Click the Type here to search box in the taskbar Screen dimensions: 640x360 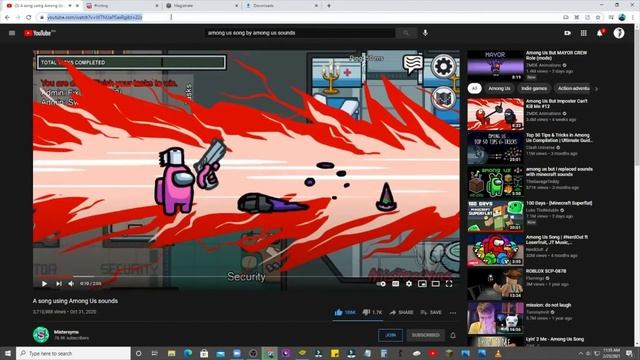(73, 353)
